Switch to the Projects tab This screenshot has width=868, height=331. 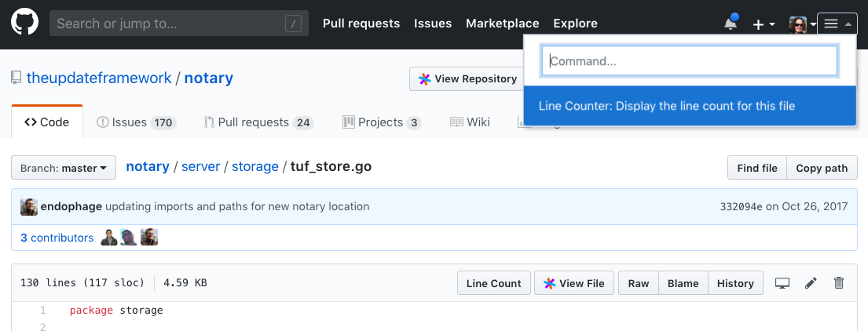382,122
